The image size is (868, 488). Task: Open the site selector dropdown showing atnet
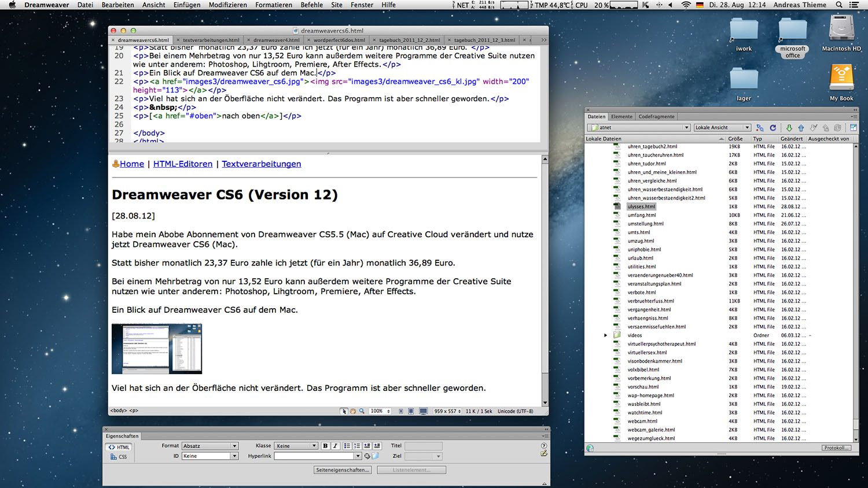tap(639, 128)
